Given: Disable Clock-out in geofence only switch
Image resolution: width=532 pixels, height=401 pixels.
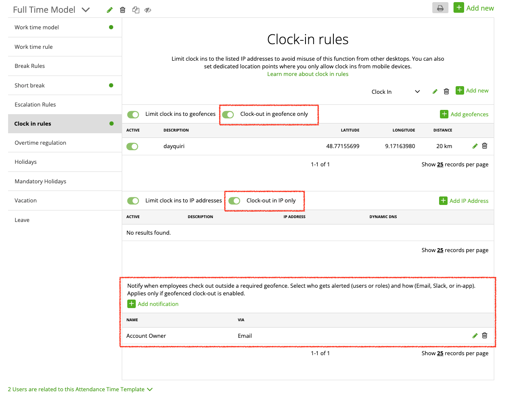Looking at the screenshot, I should 228,114.
